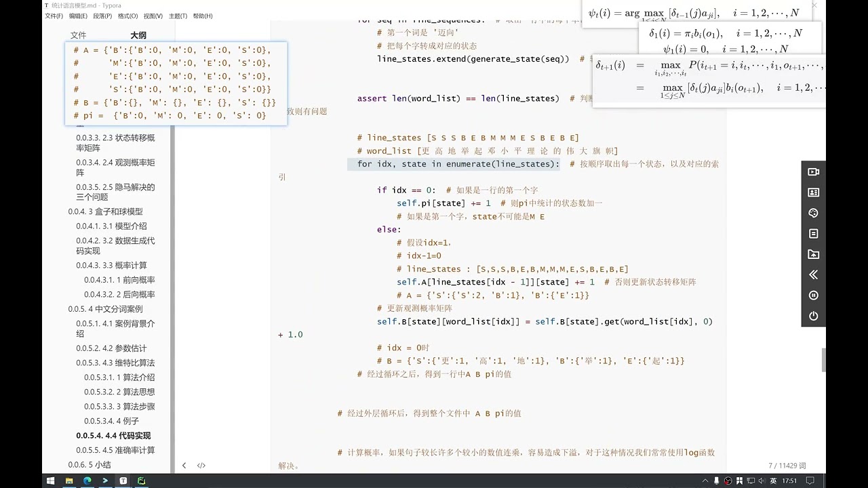Click the '# B =' line in floating snippet

(175, 103)
